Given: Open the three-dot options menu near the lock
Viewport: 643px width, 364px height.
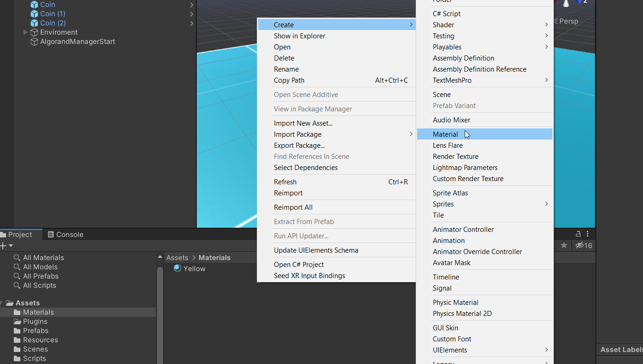Looking at the screenshot, I should [x=588, y=234].
